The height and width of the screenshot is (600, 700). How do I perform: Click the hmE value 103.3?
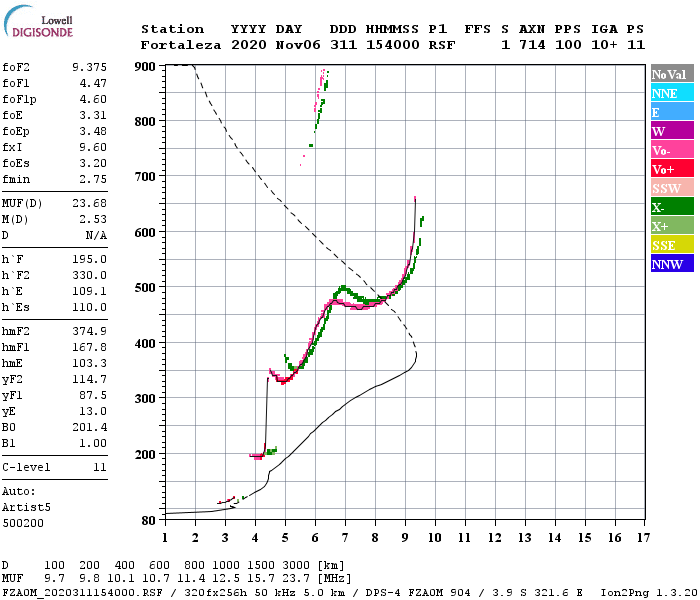coord(89,363)
